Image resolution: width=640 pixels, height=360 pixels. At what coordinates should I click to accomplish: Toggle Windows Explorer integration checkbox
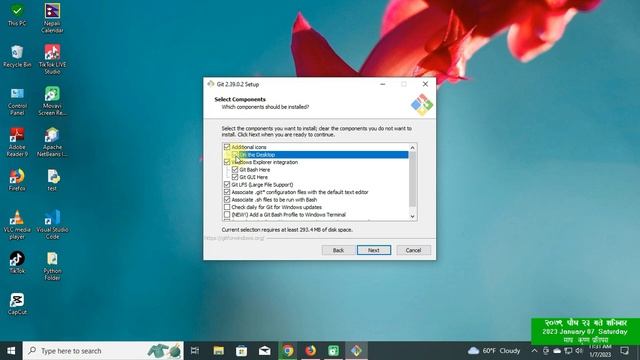227,162
